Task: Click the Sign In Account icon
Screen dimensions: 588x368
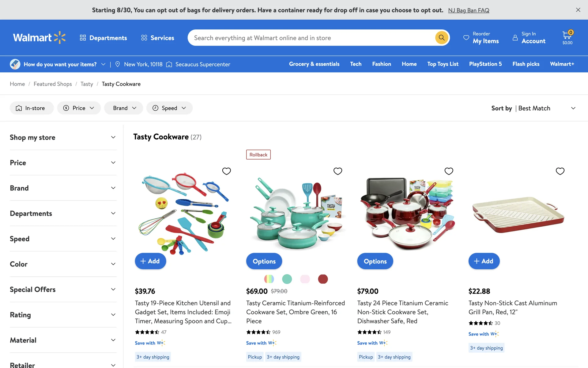Action: [515, 38]
